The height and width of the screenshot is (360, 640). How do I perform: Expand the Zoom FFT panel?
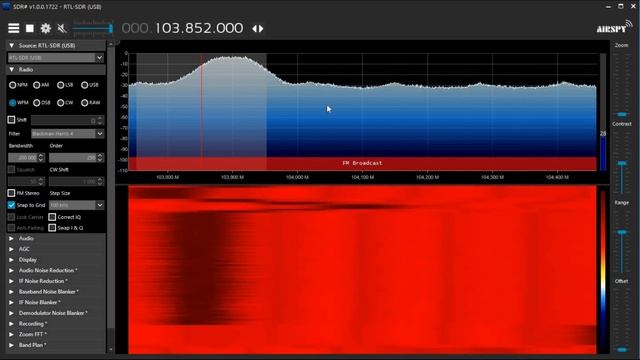click(11, 334)
